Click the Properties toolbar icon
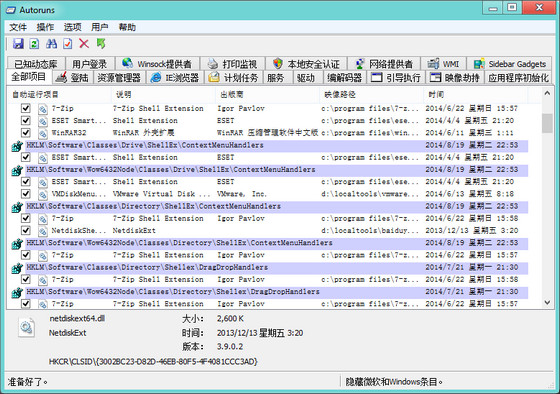Viewport: 560px width, 394px height. 68,44
